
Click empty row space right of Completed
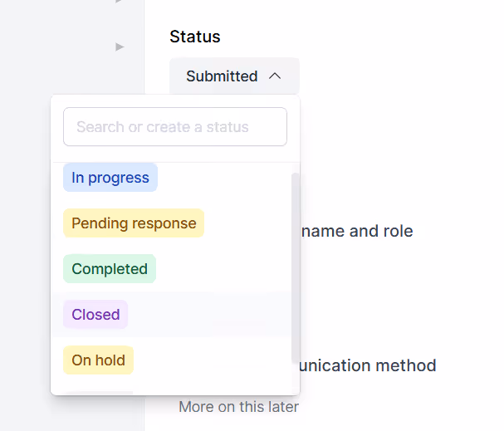pyautogui.click(x=220, y=269)
